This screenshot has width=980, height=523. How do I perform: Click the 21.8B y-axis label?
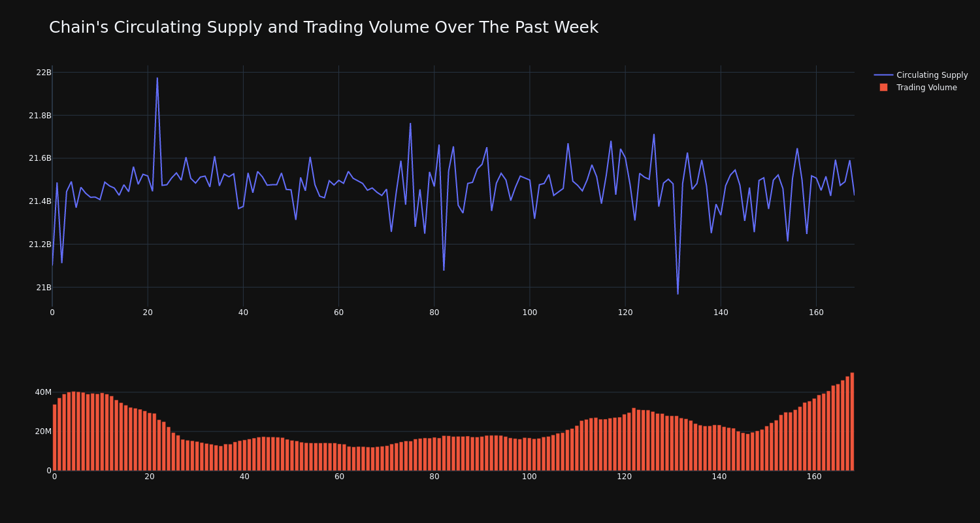(40, 116)
